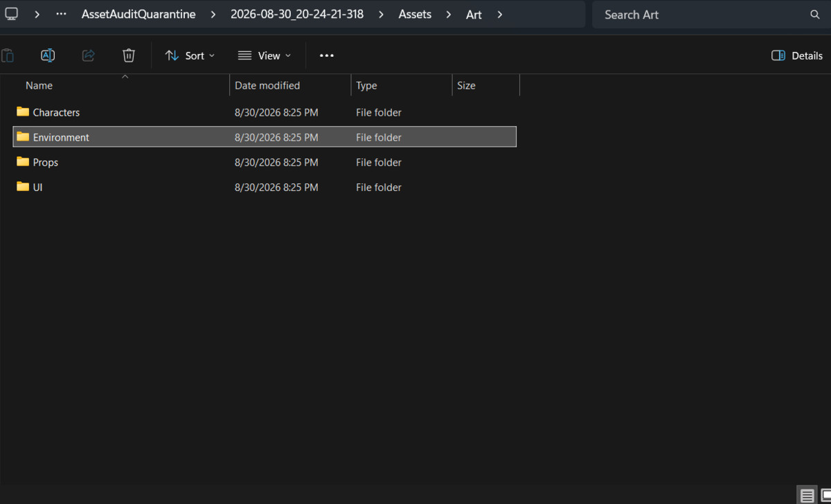The height and width of the screenshot is (504, 831).
Task: Switch to the details list view icon
Action: [807, 496]
